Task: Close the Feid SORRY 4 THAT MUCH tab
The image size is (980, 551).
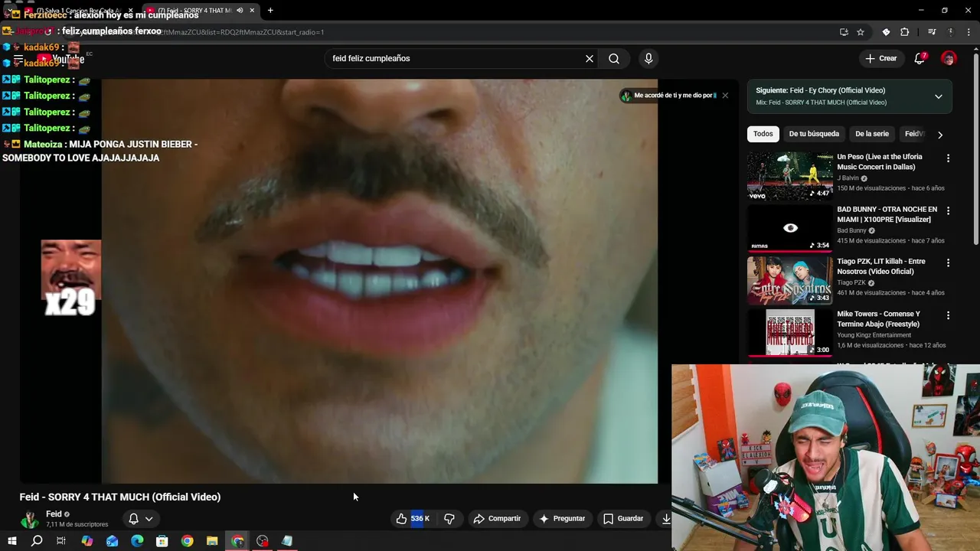Action: pyautogui.click(x=252, y=11)
